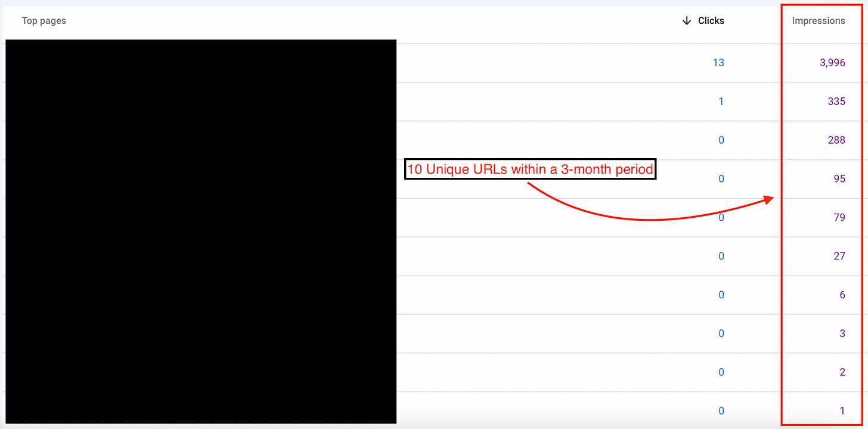Select the Top pages column header
This screenshot has width=868, height=429.
44,21
